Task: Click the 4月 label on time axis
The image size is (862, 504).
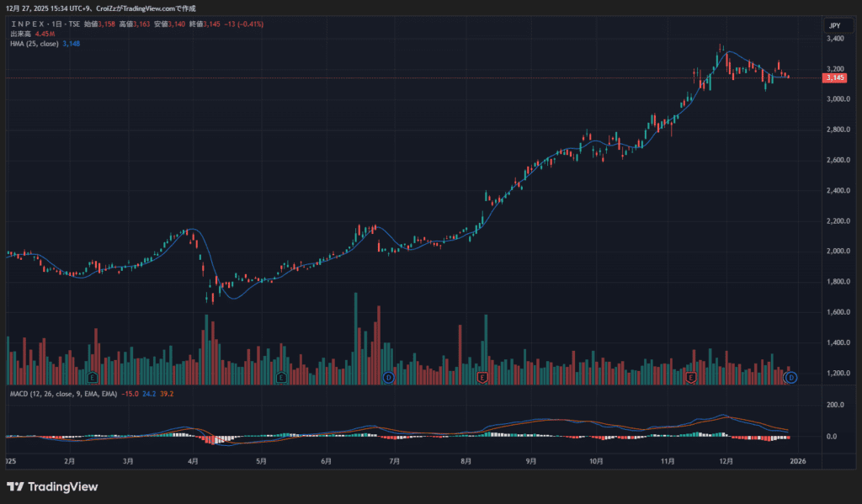Action: 193,461
